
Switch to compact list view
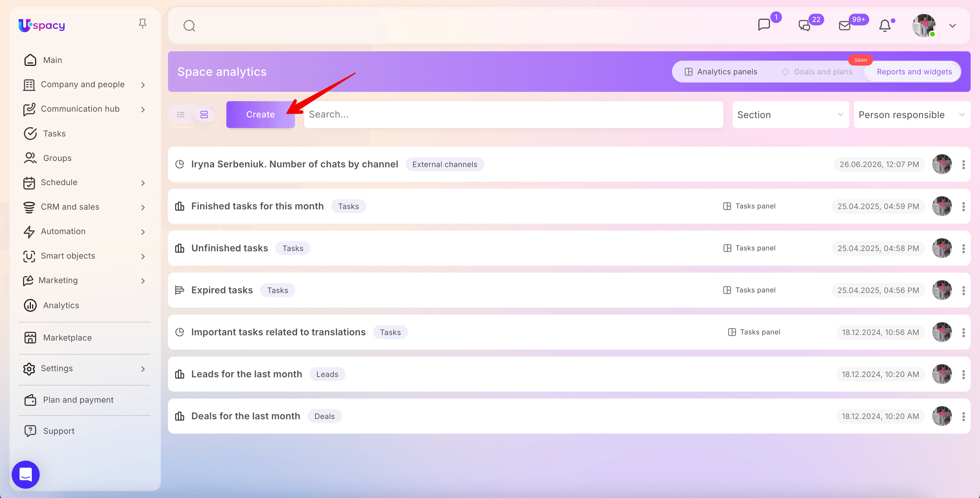pyautogui.click(x=181, y=115)
